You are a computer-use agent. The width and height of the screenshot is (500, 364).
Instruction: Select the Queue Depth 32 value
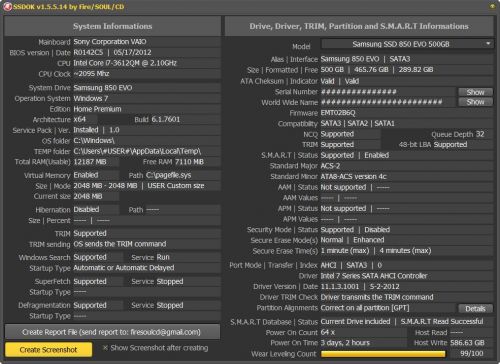pyautogui.click(x=480, y=134)
